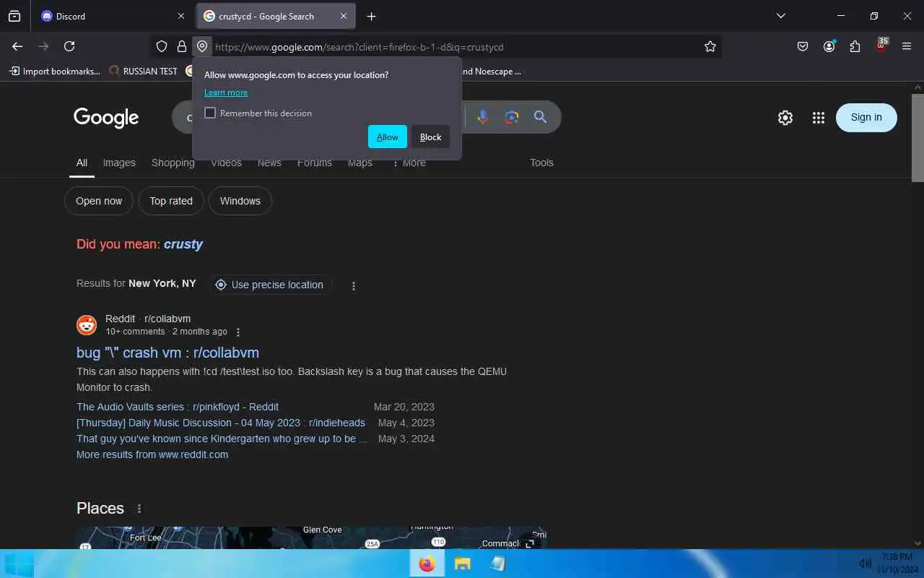The image size is (924, 578).
Task: Open the Firefox account icon
Action: click(829, 46)
